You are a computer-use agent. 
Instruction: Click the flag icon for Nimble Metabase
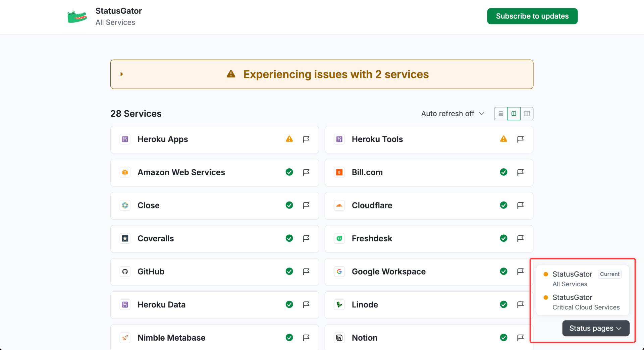pos(306,338)
